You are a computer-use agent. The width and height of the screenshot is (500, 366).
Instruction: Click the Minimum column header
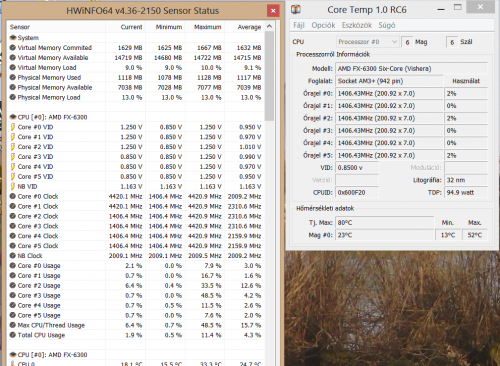[169, 27]
